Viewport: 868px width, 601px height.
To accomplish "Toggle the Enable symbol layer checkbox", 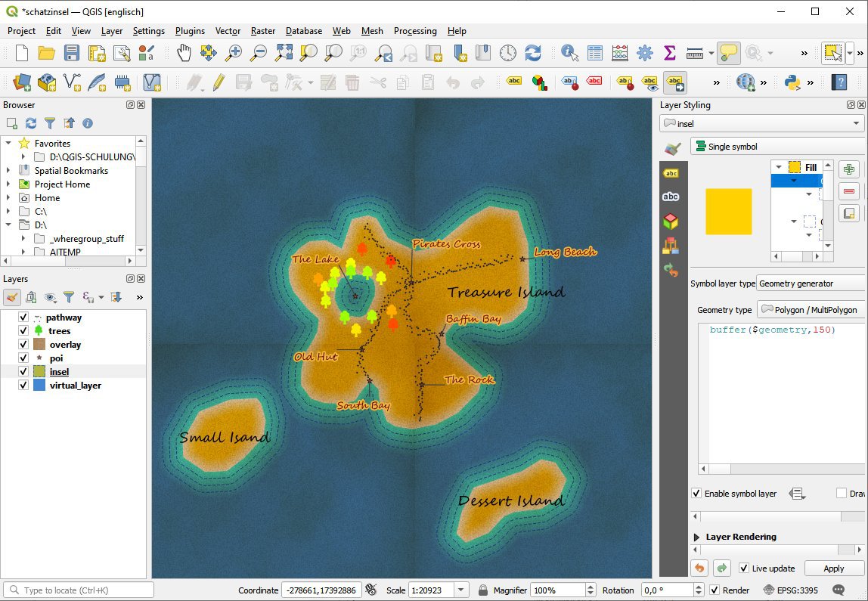I will click(696, 494).
